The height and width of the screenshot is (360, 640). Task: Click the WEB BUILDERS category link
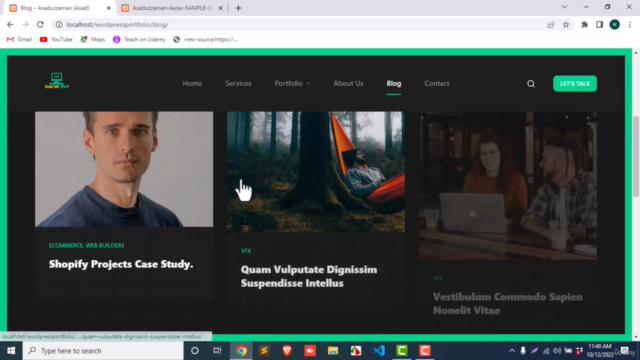click(x=105, y=245)
